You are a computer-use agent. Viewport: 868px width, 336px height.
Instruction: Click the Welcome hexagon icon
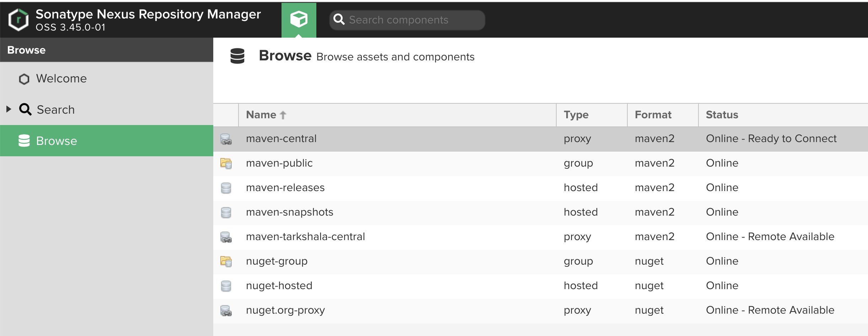[24, 79]
